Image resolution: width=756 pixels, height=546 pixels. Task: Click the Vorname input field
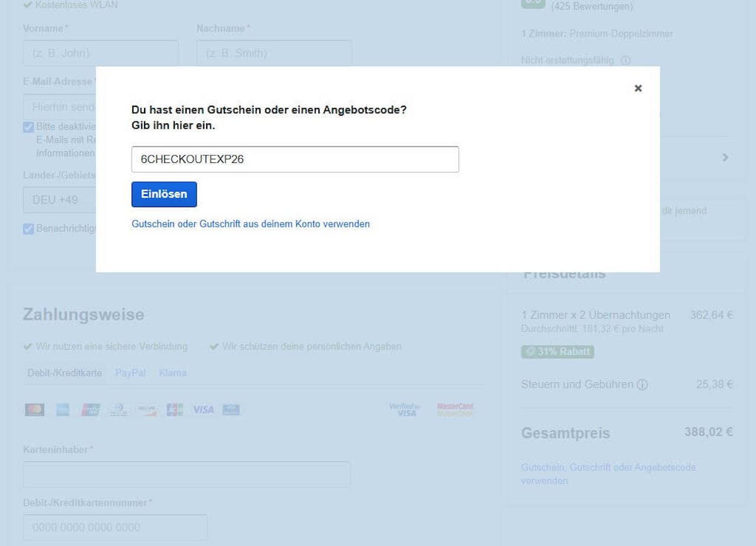coord(100,53)
